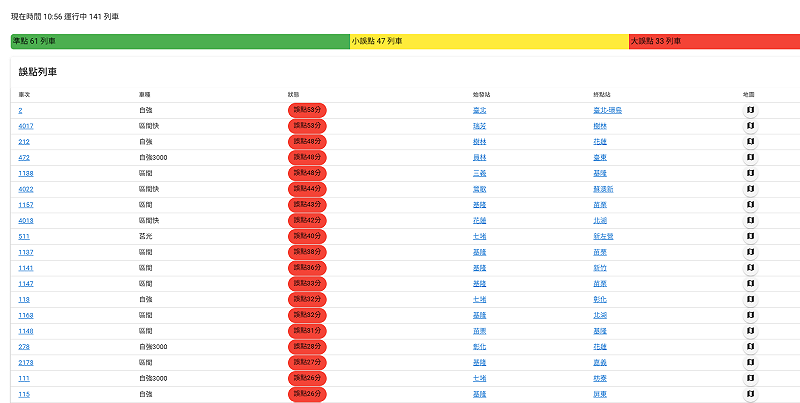Open the map for train 4022
Viewport: 800px width, 403px height.
(x=750, y=189)
